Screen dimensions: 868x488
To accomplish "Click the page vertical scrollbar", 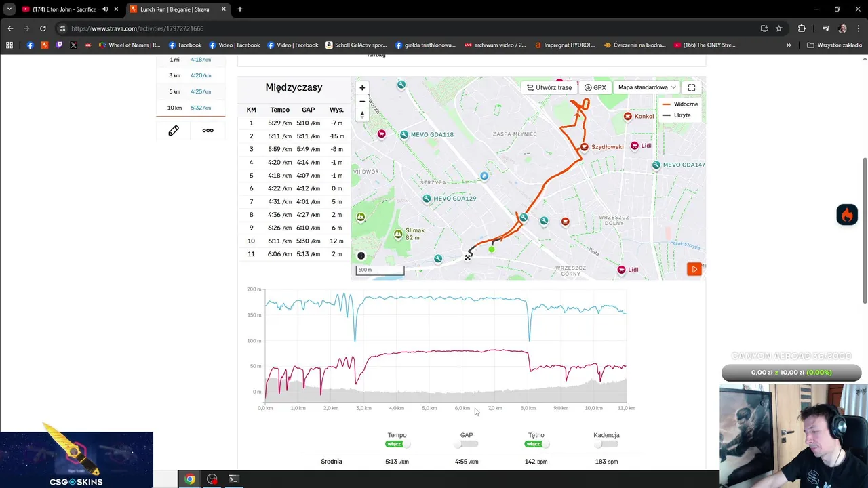I will tap(864, 230).
